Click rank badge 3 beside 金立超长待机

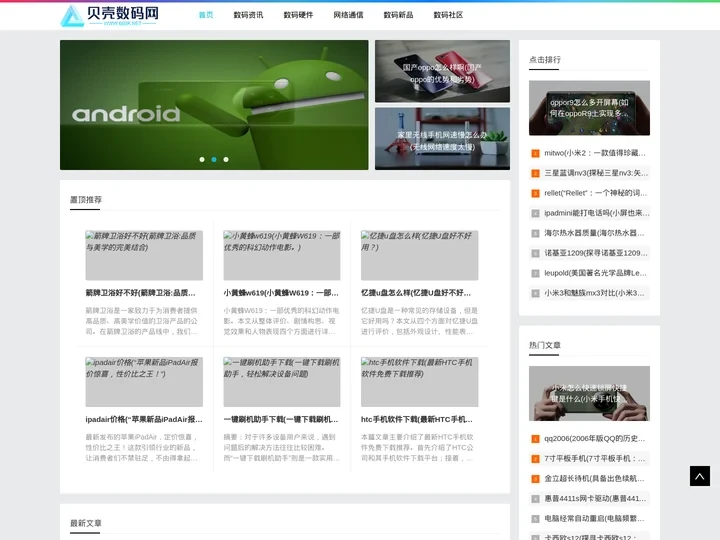(535, 479)
